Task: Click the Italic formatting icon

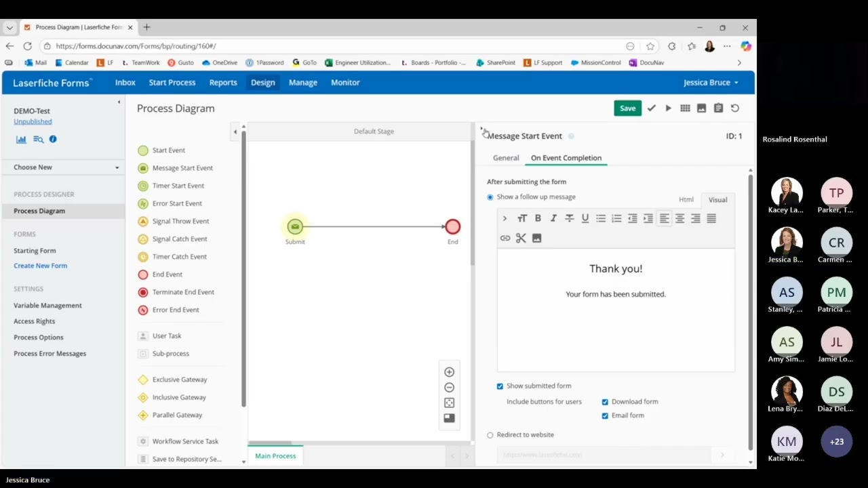Action: pos(553,218)
